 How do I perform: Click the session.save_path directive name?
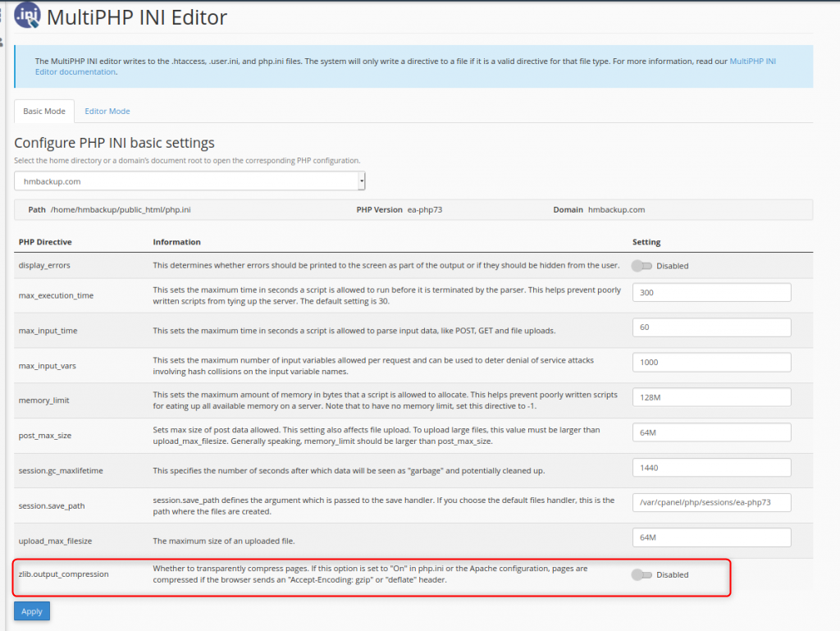(52, 505)
